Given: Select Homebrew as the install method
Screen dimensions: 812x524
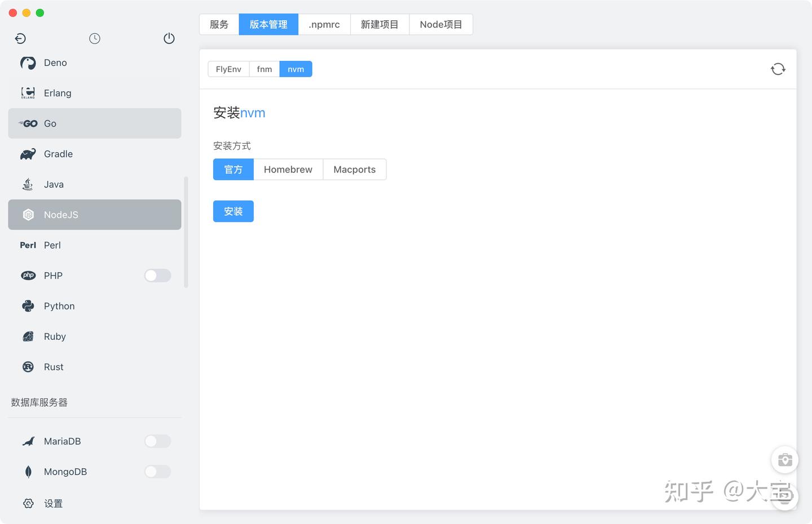Looking at the screenshot, I should pyautogui.click(x=288, y=169).
